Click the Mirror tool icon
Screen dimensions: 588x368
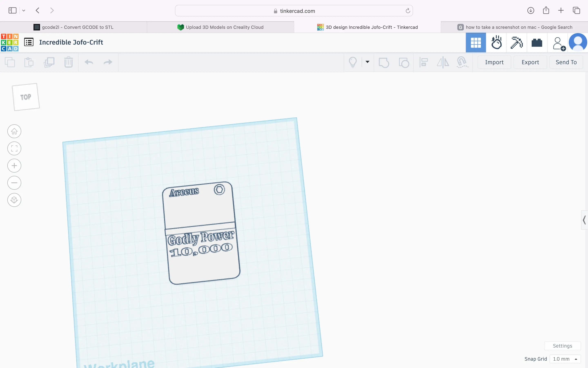[x=443, y=62]
